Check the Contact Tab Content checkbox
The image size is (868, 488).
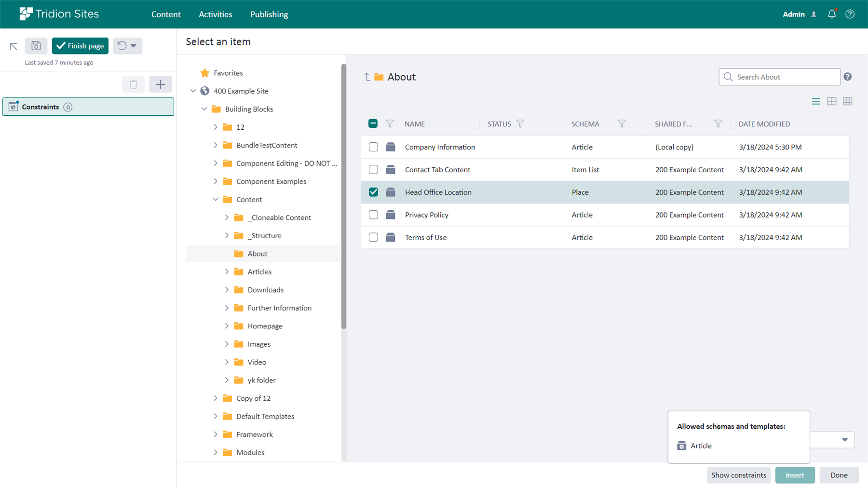373,170
